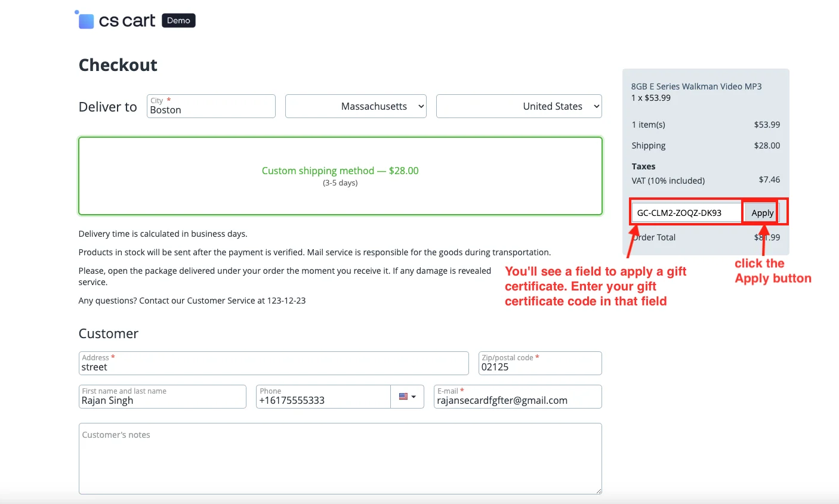Viewport: 839px width, 504px height.
Task: Click inside the Customer's notes text area
Action: tap(340, 458)
